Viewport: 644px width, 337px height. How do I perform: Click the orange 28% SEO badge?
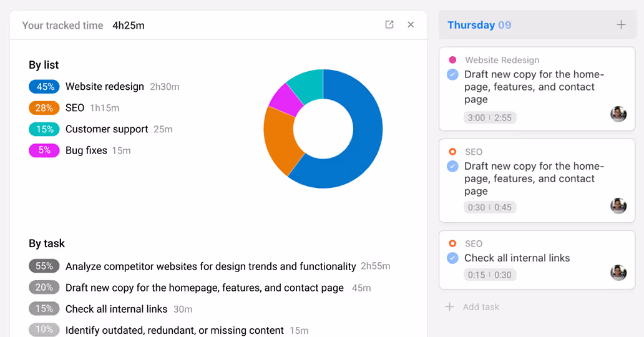44,108
